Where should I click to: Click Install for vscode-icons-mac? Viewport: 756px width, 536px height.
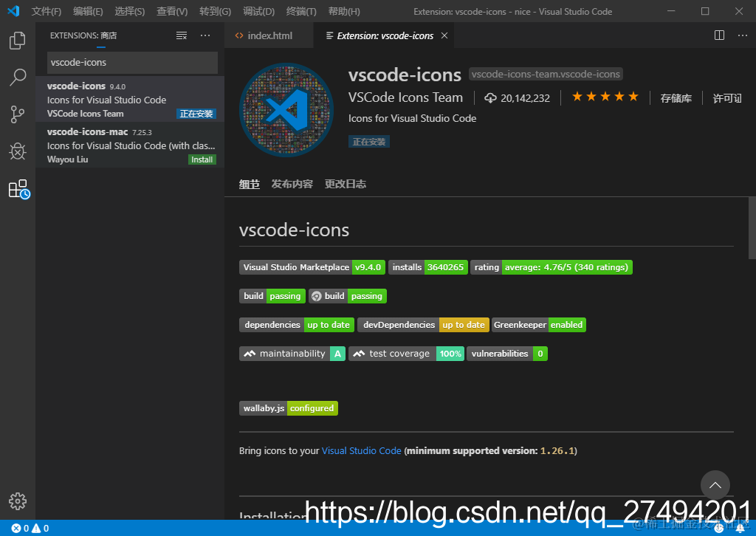(202, 159)
